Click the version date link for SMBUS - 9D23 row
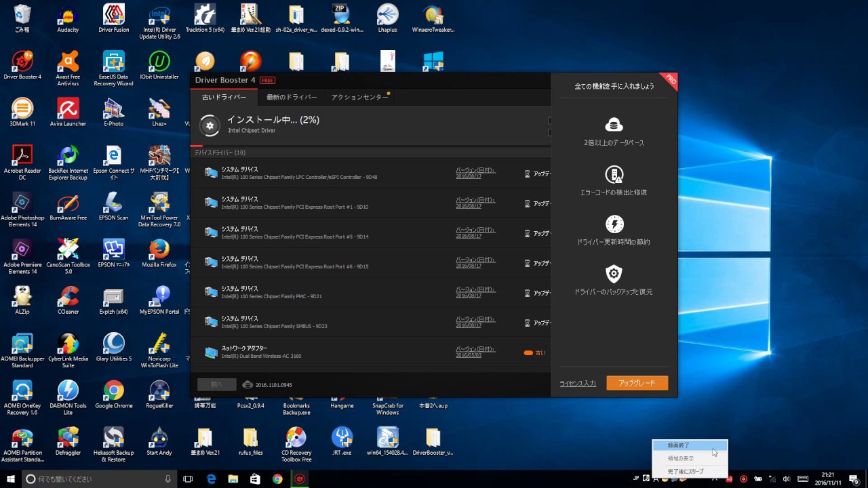This screenshot has height=488, width=868. pyautogui.click(x=475, y=323)
